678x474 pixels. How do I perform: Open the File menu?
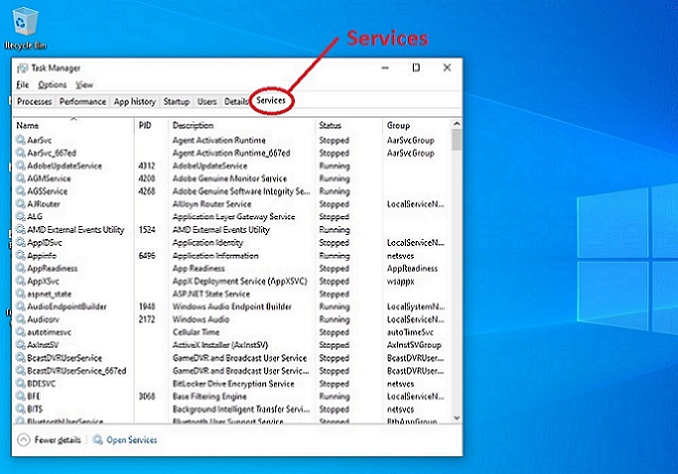(22, 85)
